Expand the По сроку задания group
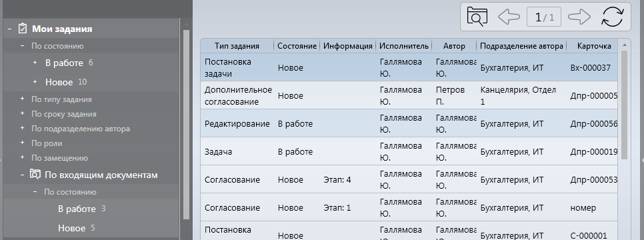This screenshot has height=240, width=644. click(x=22, y=113)
